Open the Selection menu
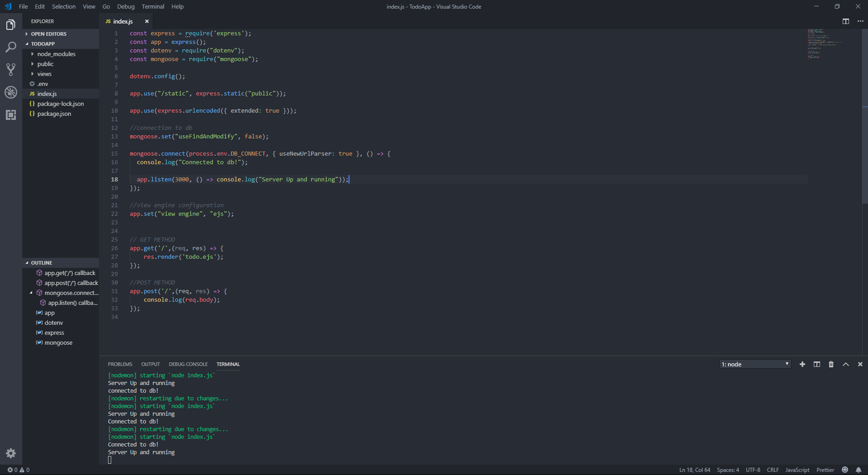The image size is (868, 475). point(64,6)
